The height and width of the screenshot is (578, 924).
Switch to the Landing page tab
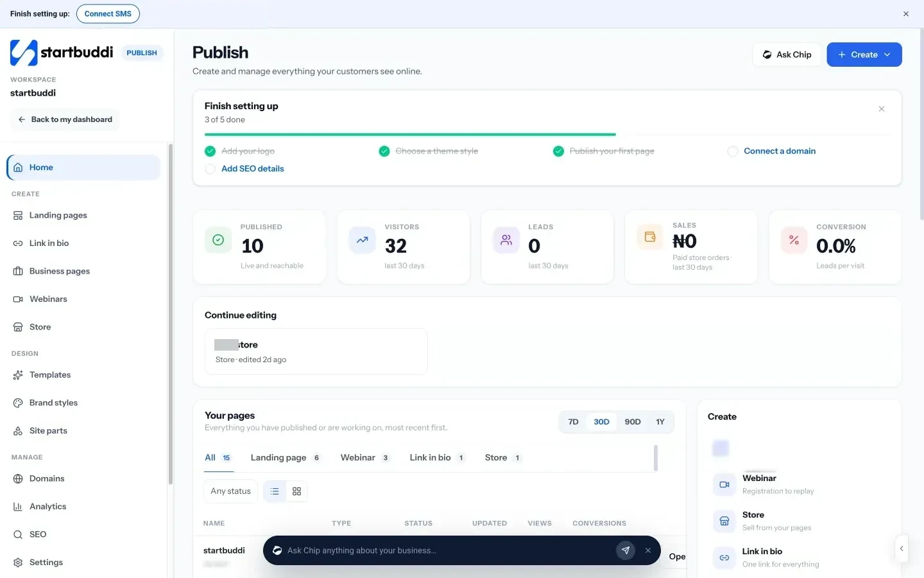point(286,458)
